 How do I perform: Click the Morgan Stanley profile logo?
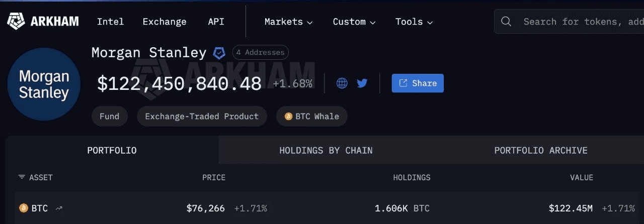(x=44, y=84)
